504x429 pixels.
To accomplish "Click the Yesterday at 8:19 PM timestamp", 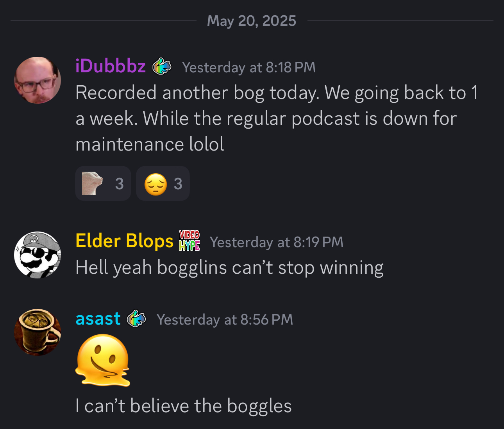I will pyautogui.click(x=277, y=242).
